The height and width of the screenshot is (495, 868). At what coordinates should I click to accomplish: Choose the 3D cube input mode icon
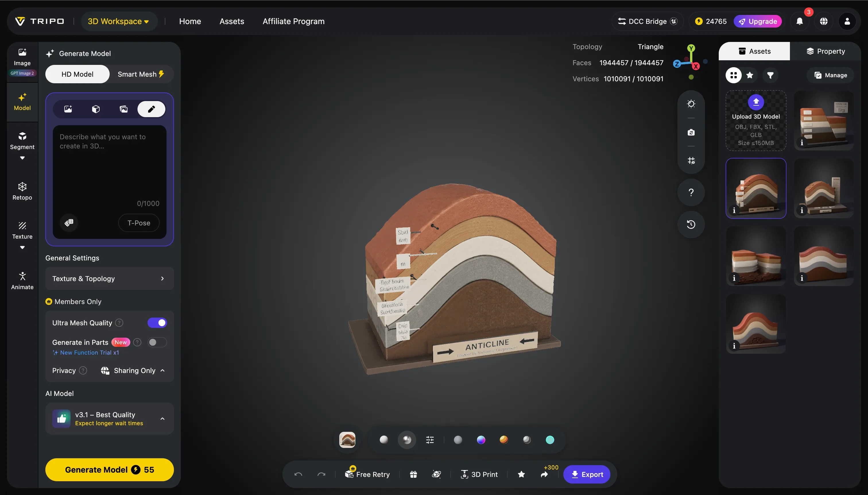tap(96, 109)
